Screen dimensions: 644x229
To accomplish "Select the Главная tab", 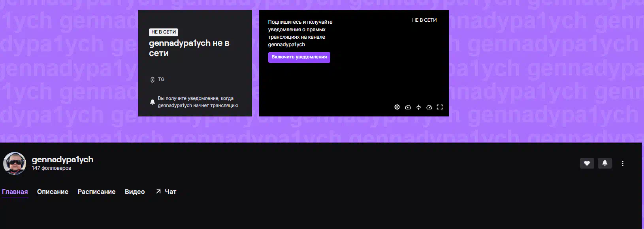I will click(15, 192).
